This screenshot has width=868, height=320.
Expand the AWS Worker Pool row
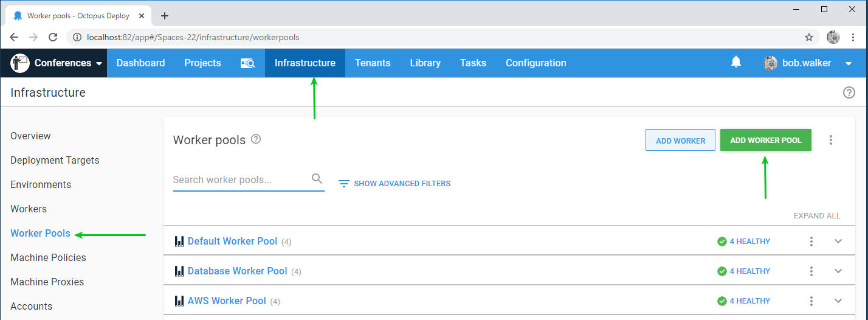[x=838, y=301]
